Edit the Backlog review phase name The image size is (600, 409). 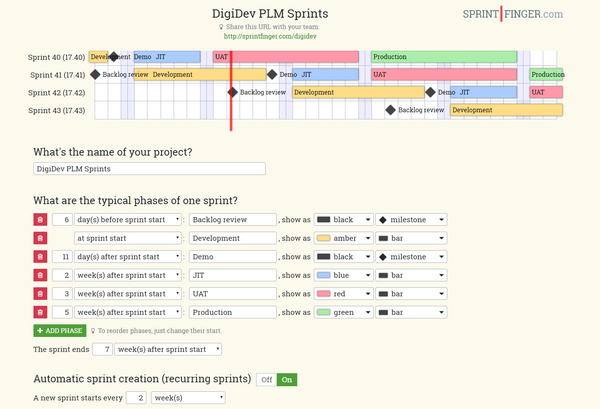233,220
